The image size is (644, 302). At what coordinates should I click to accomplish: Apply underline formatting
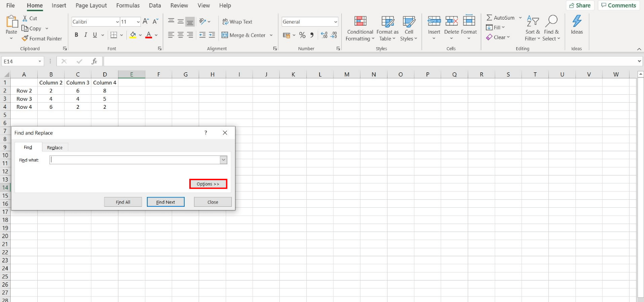(x=95, y=35)
